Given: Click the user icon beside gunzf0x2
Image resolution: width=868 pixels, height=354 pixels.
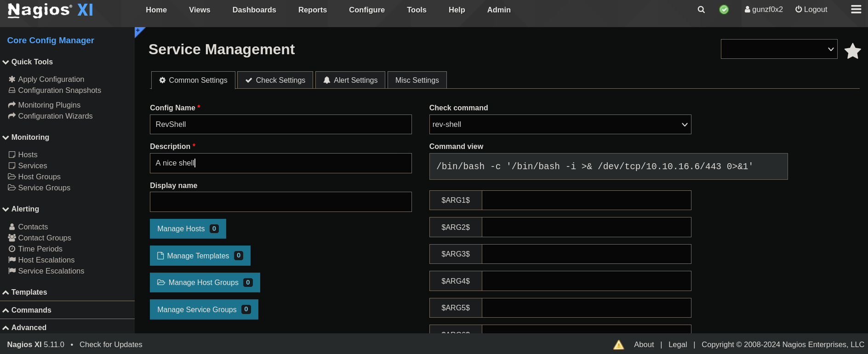Looking at the screenshot, I should [748, 10].
